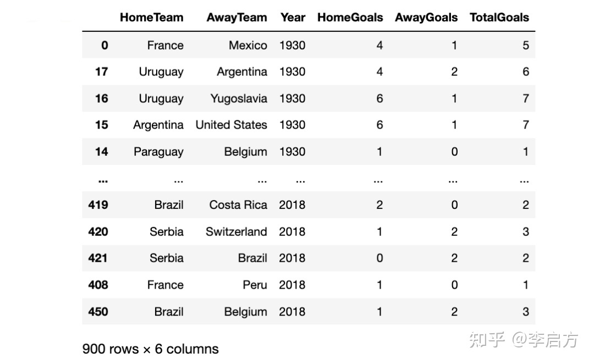Screen dimensions: 594x364
Task: Select the United States cell
Action: [231, 125]
